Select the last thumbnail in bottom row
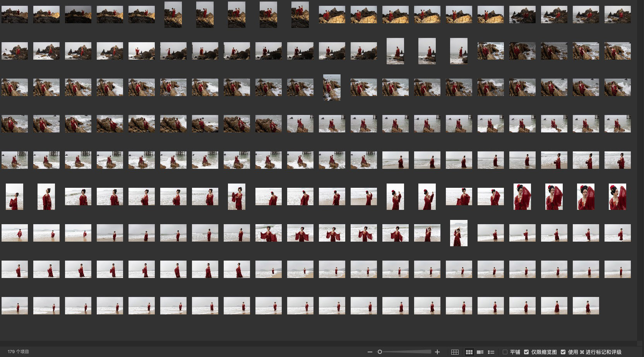This screenshot has width=644, height=357. tap(586, 306)
